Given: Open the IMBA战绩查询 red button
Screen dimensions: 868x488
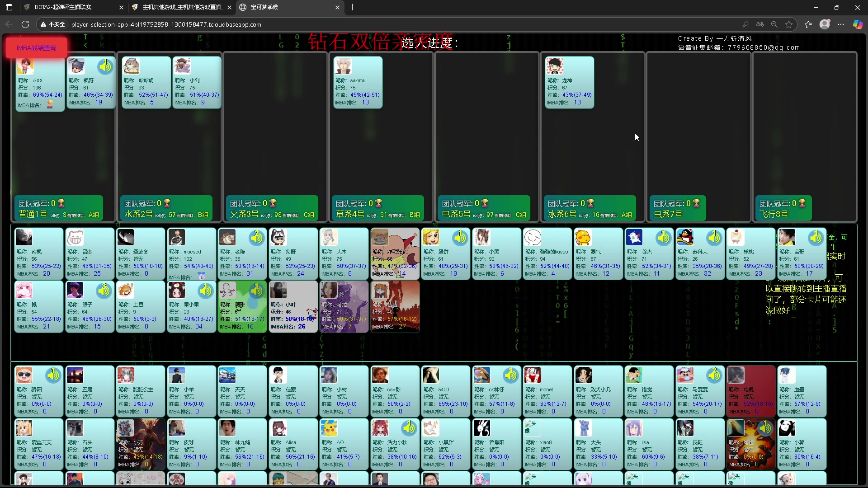Looking at the screenshot, I should tap(37, 48).
